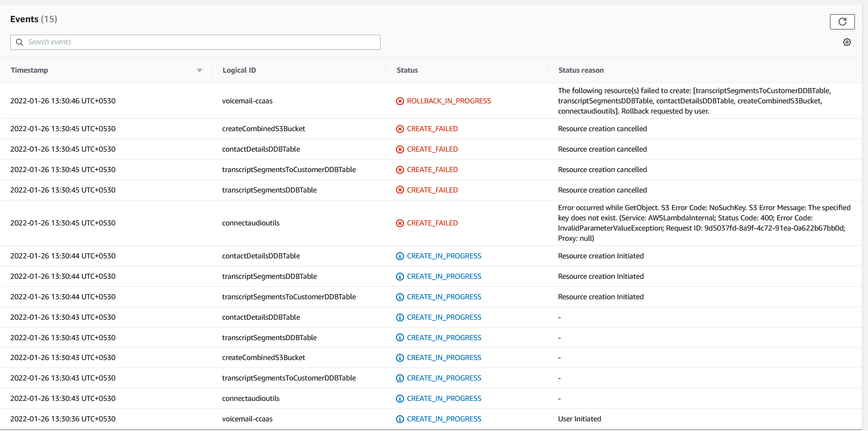Open CREATE_FAILED link for transcriptSegmentsToCustomerDDBTable
The width and height of the screenshot is (868, 431).
432,169
